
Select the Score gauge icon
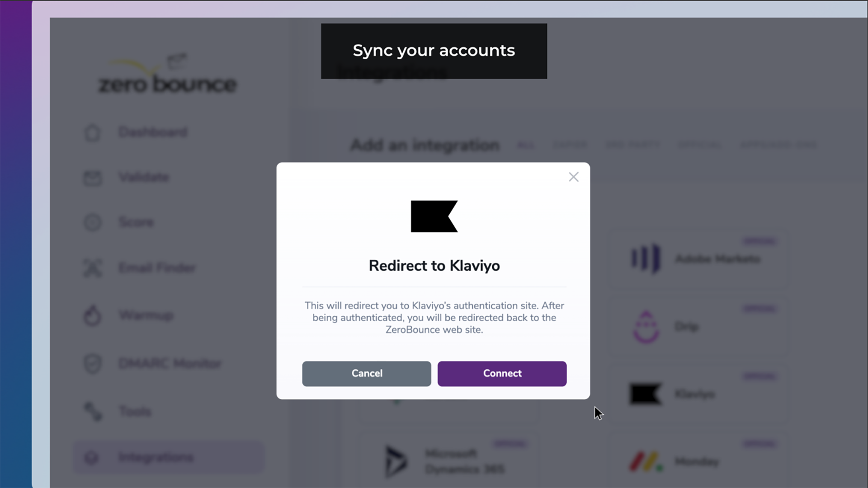pyautogui.click(x=92, y=222)
